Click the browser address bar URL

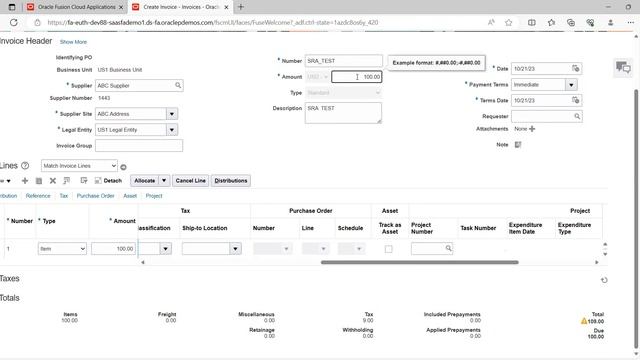click(213, 22)
